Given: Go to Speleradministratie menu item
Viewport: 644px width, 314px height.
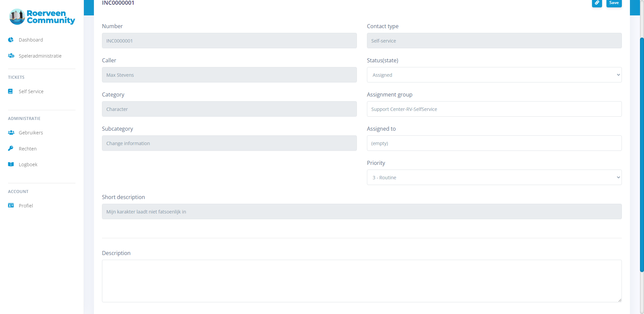Looking at the screenshot, I should pos(40,56).
